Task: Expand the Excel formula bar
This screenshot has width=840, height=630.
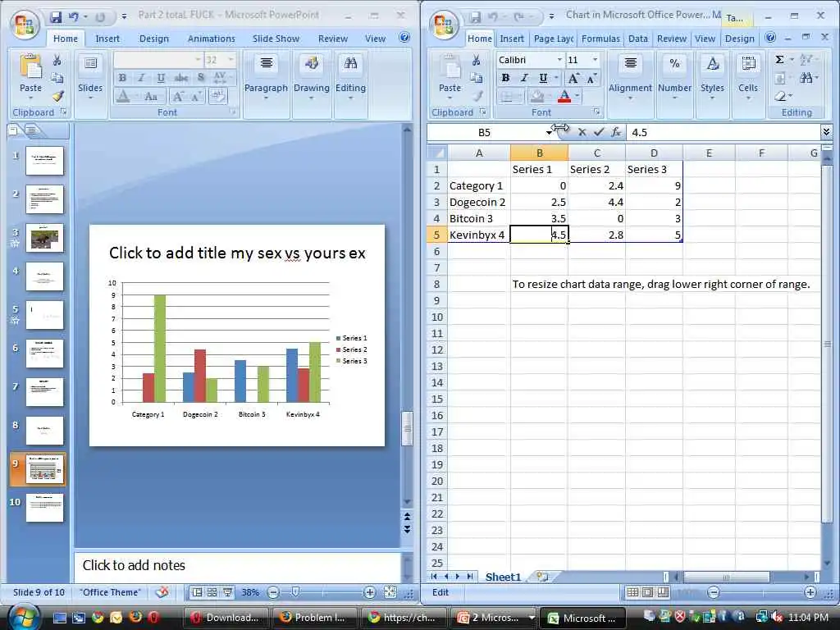Action: [x=826, y=131]
